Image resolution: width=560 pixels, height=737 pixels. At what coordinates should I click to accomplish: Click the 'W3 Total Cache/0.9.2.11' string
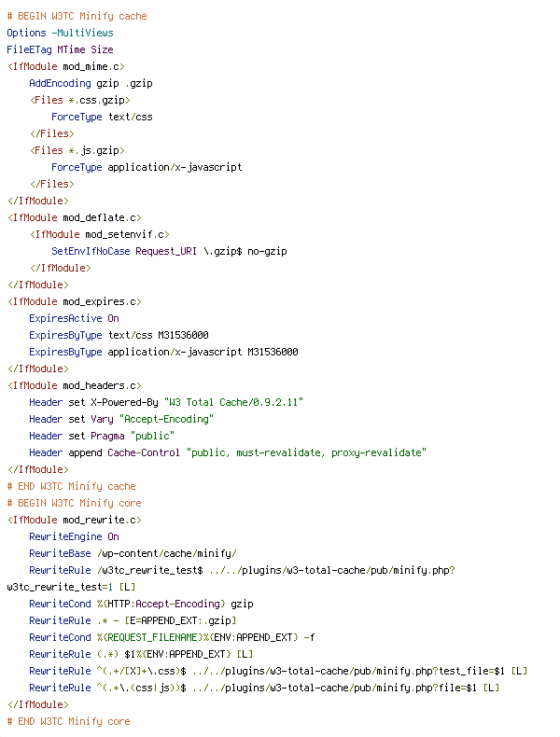pyautogui.click(x=233, y=402)
